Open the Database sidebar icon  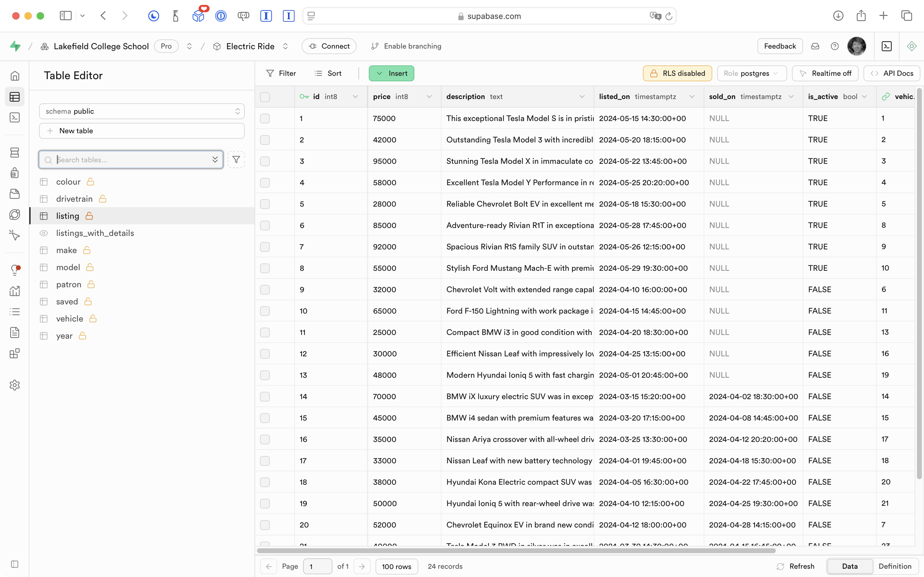coord(14,153)
